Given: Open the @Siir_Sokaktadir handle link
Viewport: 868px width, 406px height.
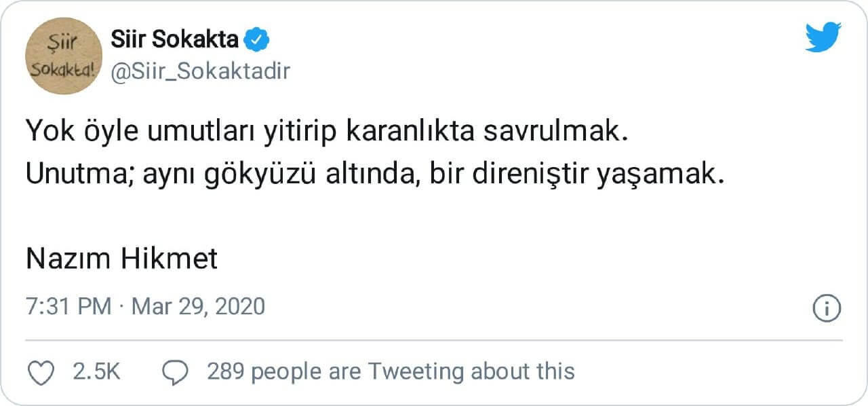Looking at the screenshot, I should click(x=200, y=71).
